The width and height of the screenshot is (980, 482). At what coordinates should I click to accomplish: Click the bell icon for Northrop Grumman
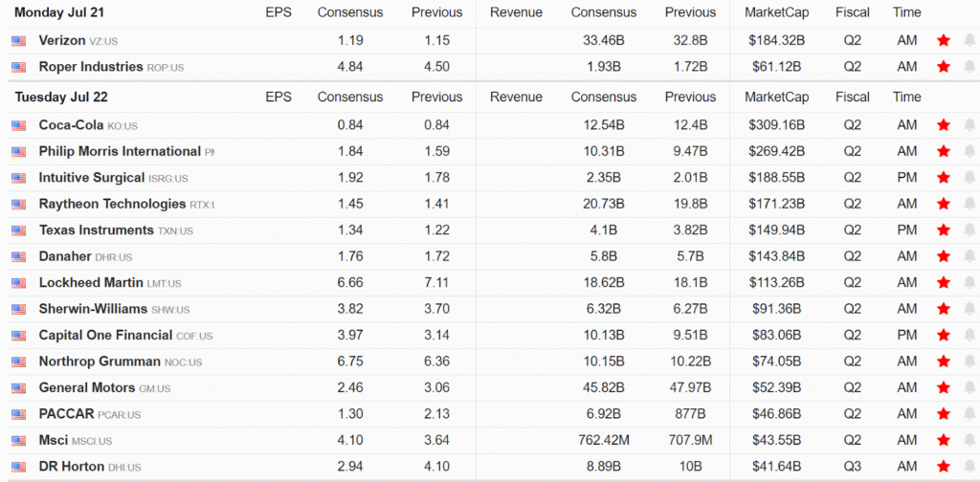(x=969, y=361)
